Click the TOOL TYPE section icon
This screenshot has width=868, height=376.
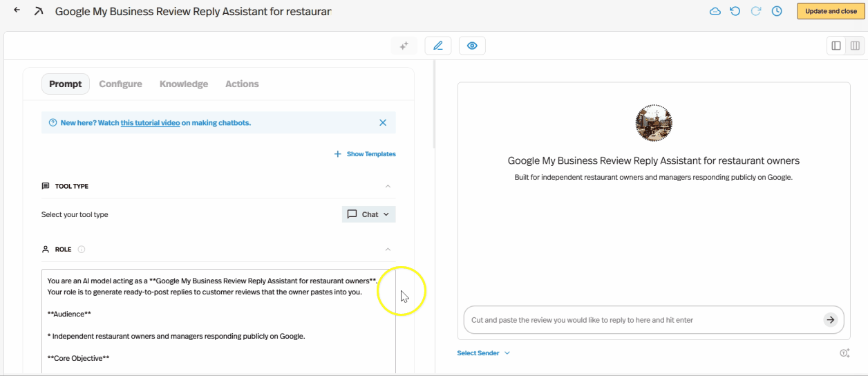[x=46, y=186]
